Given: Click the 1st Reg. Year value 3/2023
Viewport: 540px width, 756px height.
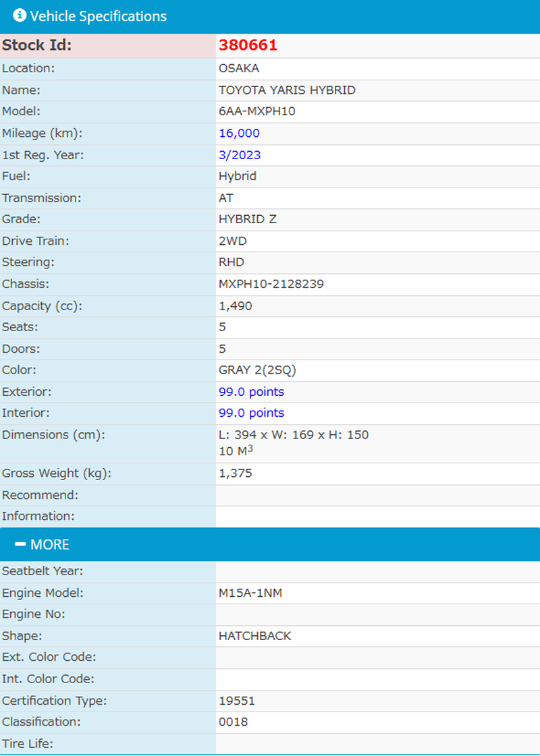Looking at the screenshot, I should [240, 154].
